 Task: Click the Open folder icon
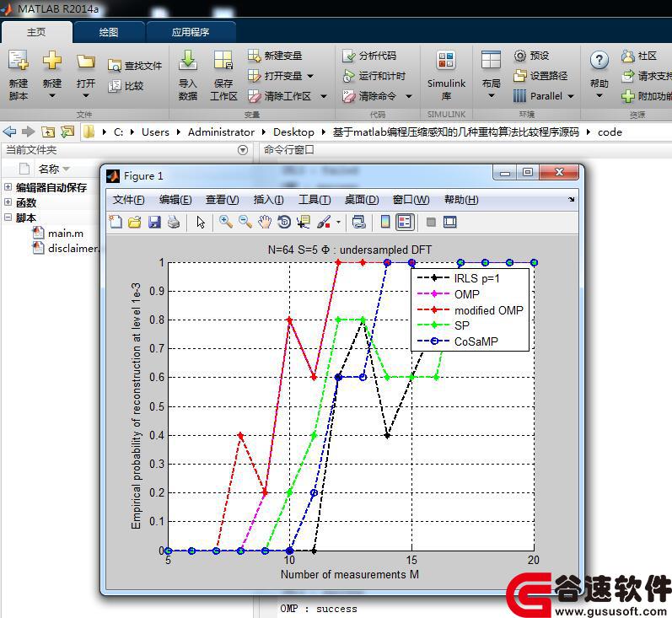(x=86, y=62)
